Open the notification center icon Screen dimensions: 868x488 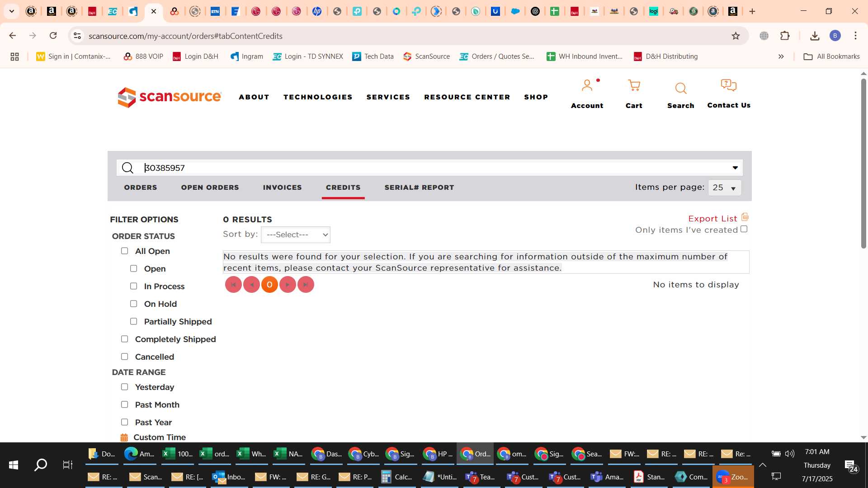[851, 465]
